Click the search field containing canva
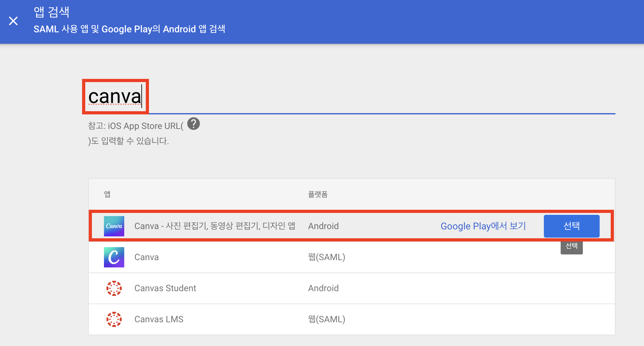 [x=115, y=97]
